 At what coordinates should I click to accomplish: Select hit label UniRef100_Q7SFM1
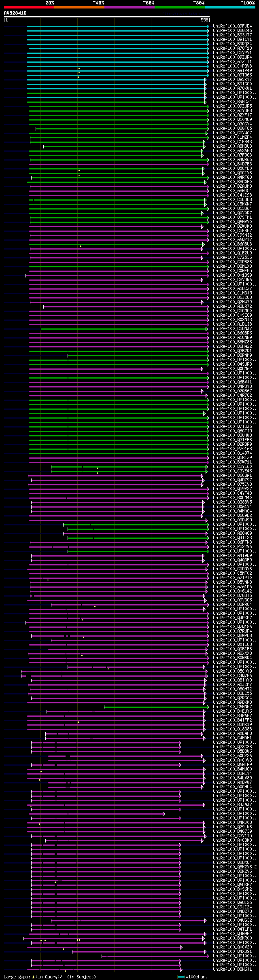pyautogui.click(x=232, y=217)
